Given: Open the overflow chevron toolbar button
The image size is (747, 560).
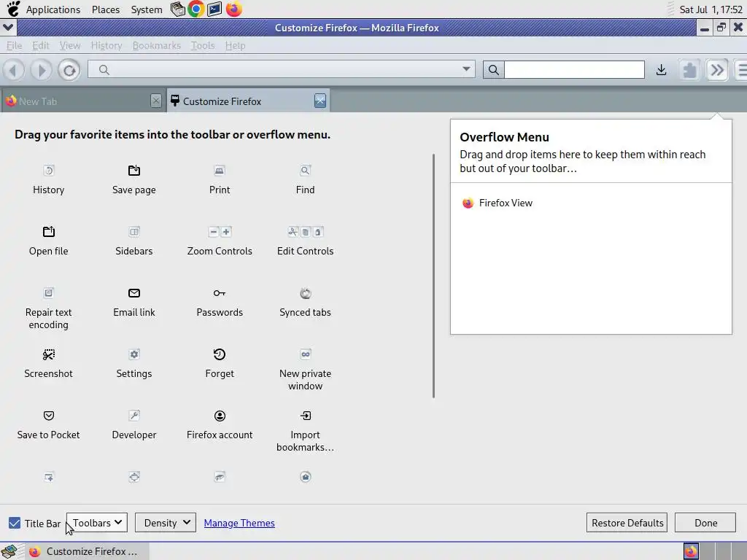Looking at the screenshot, I should click(x=717, y=70).
